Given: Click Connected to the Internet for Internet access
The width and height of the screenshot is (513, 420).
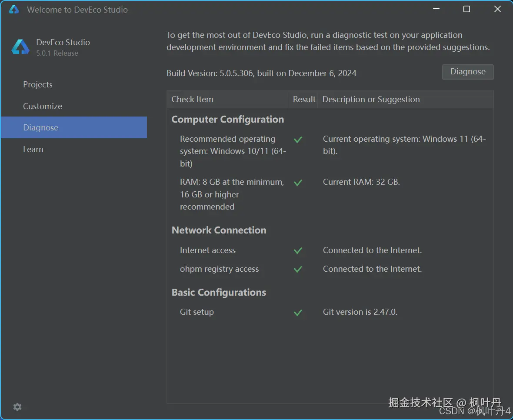Looking at the screenshot, I should coord(372,250).
